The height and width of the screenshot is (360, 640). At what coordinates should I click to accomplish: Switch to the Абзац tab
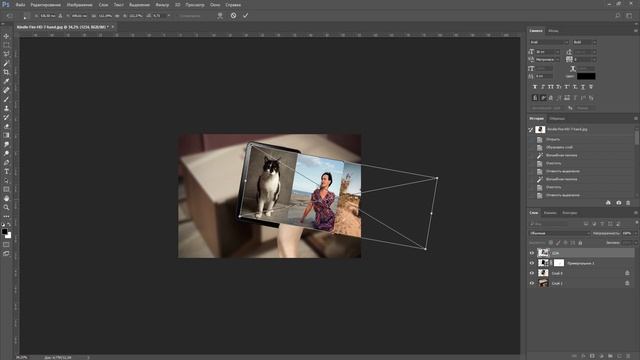[553, 31]
